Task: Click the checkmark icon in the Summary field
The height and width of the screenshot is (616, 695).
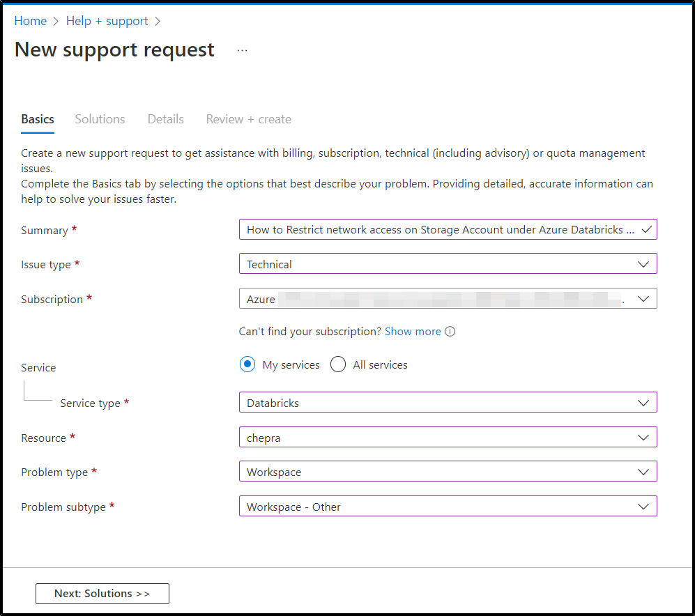Action: point(645,229)
